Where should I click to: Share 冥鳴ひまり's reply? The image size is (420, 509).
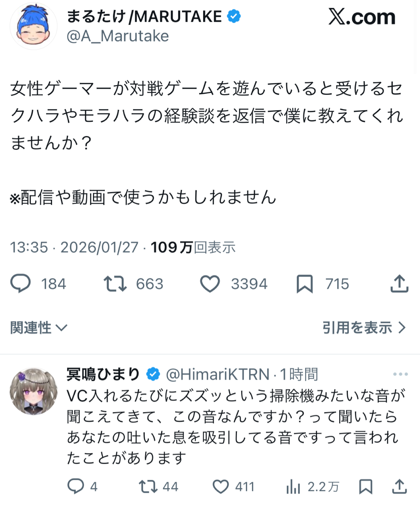click(400, 486)
